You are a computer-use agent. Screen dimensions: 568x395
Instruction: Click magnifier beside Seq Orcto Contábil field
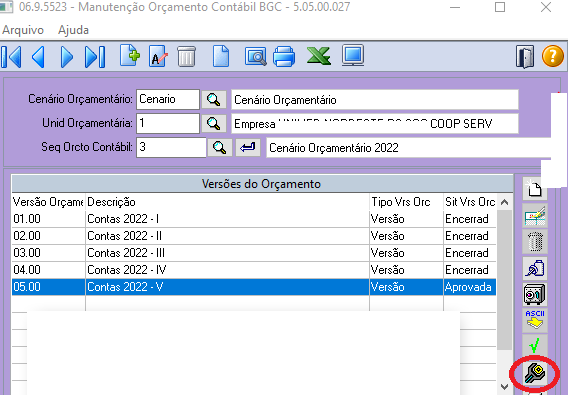coord(220,147)
